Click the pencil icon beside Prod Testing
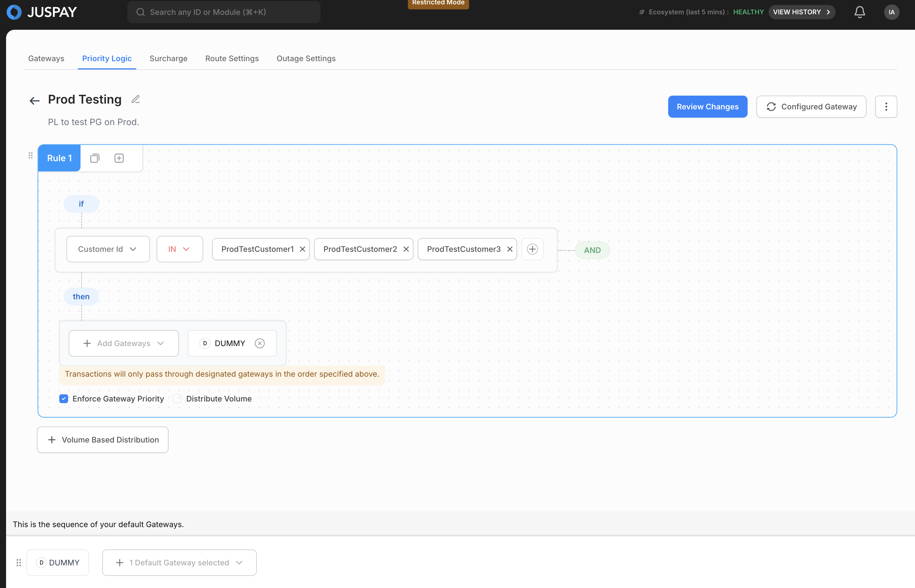915x588 pixels. 136,99
